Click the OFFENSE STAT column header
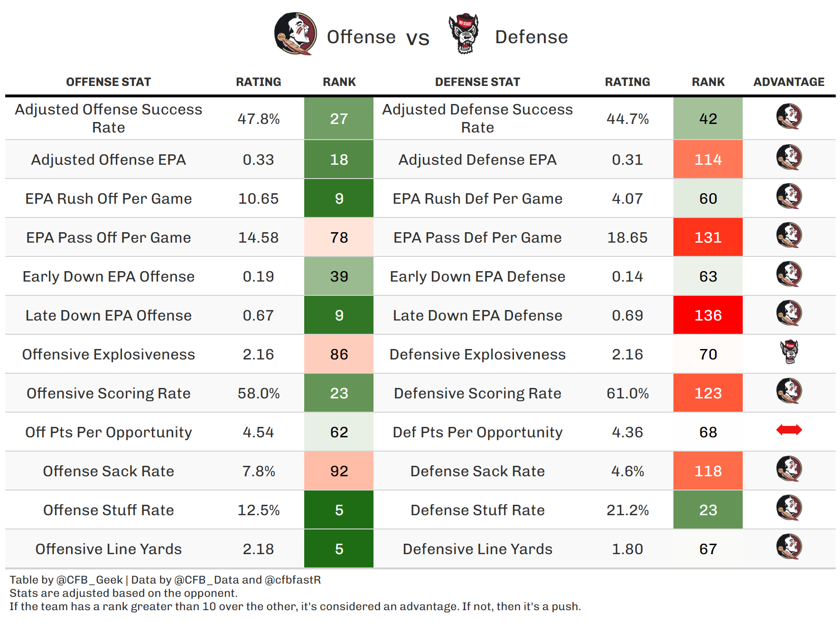840x623 pixels. coord(108,82)
